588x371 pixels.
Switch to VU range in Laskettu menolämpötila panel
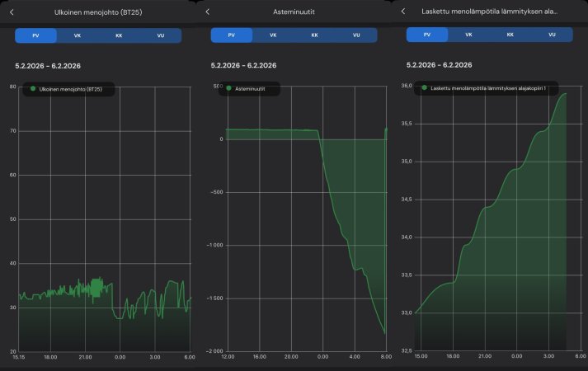[552, 35]
